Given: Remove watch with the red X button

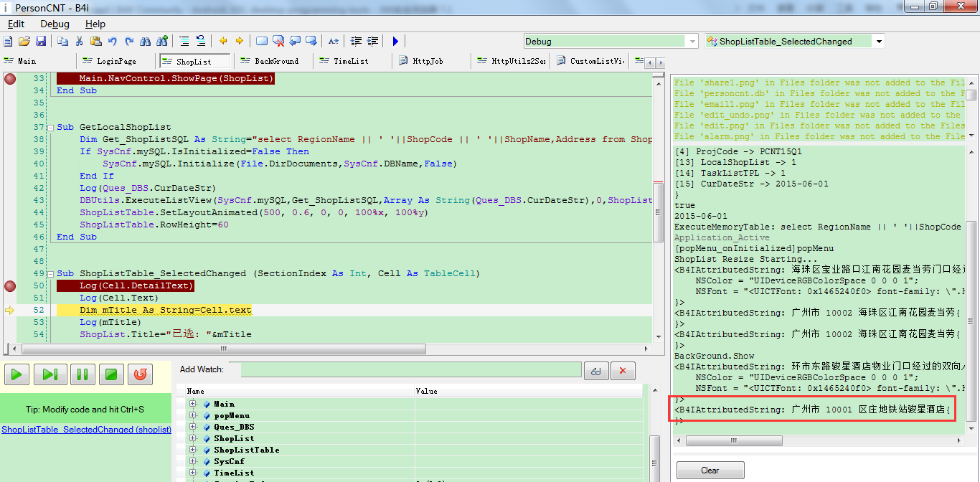Looking at the screenshot, I should 622,370.
